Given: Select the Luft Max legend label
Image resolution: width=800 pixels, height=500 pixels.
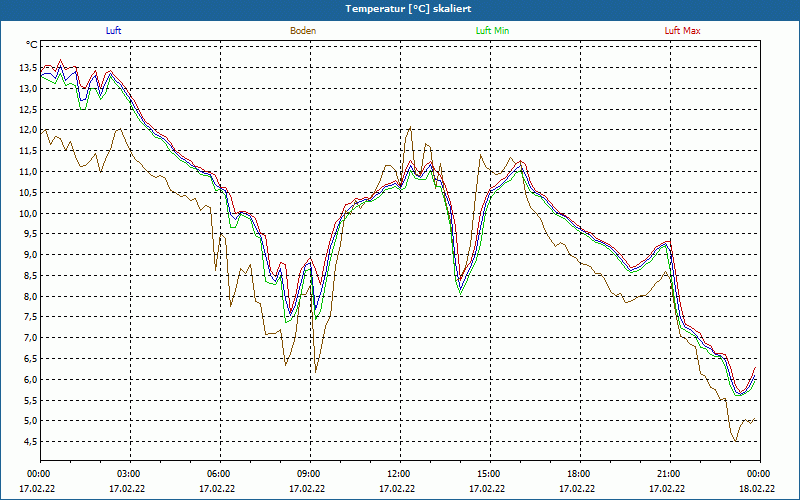Looking at the screenshot, I should (x=682, y=31).
